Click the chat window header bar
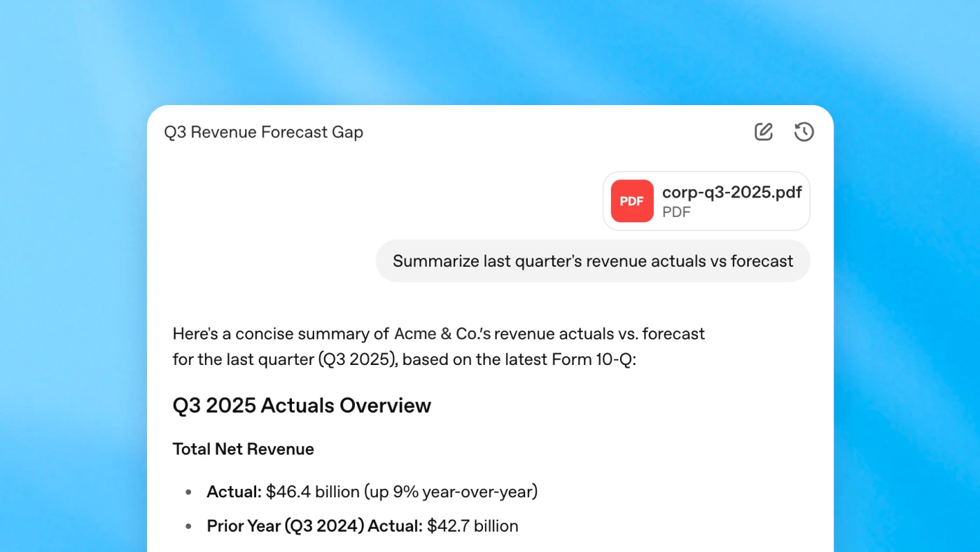The height and width of the screenshot is (552, 980). coord(490,132)
